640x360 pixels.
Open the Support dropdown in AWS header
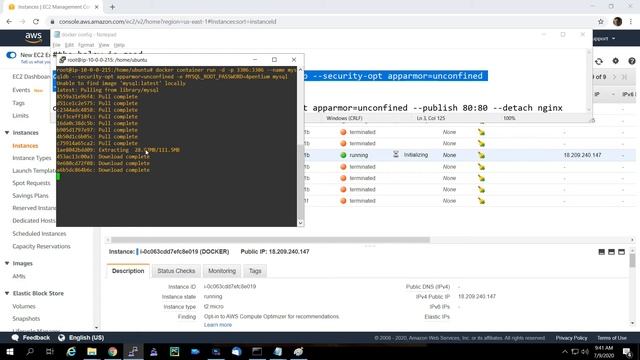click(x=605, y=38)
